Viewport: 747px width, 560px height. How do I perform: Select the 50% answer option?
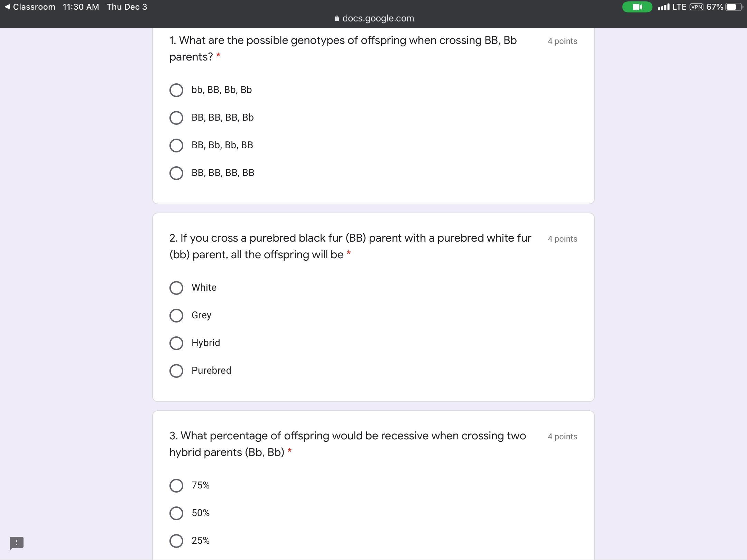point(176,513)
